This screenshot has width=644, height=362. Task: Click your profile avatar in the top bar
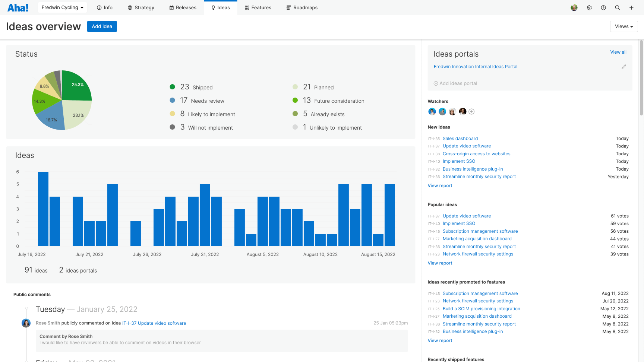point(574,7)
